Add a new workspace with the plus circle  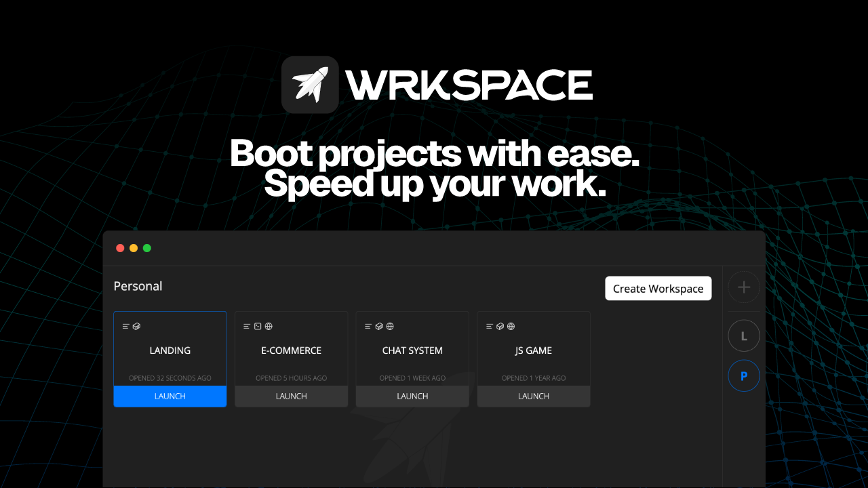pyautogui.click(x=744, y=287)
